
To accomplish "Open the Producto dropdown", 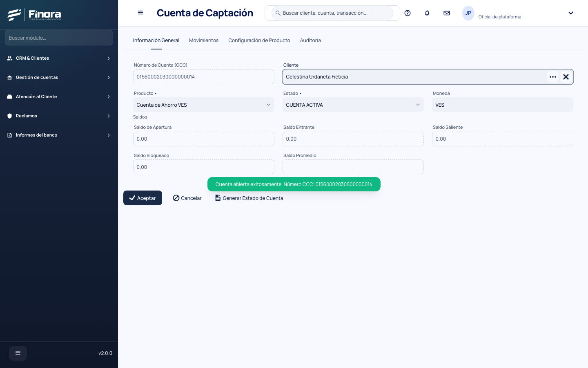I will 204,105.
